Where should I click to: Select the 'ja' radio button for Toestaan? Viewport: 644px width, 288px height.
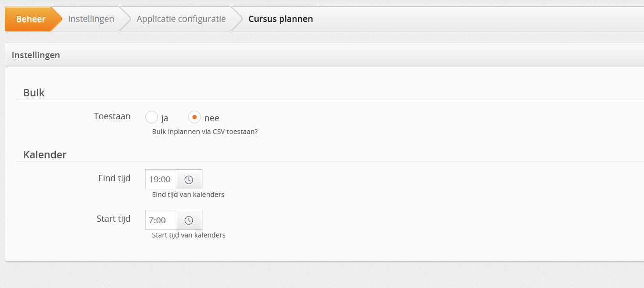coord(151,117)
